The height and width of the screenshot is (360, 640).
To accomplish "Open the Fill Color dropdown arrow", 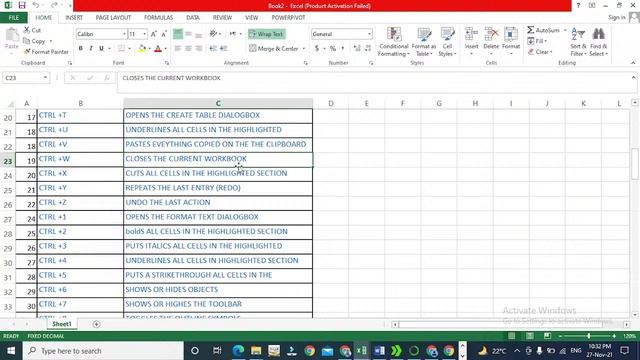I will (x=149, y=49).
